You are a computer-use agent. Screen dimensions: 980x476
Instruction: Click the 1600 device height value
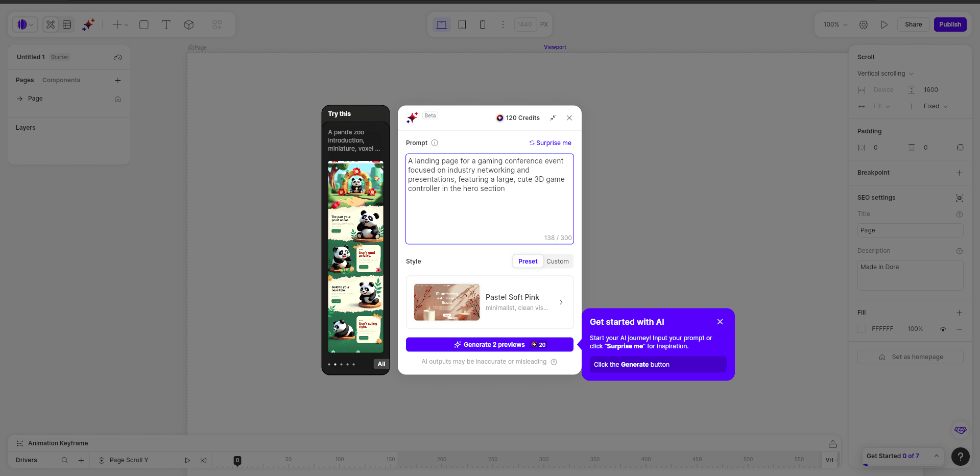pos(931,90)
